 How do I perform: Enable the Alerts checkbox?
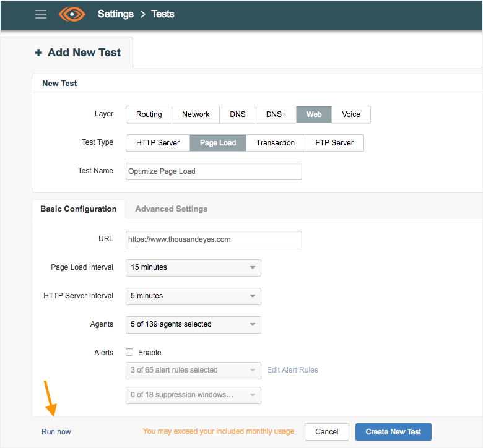click(x=129, y=352)
